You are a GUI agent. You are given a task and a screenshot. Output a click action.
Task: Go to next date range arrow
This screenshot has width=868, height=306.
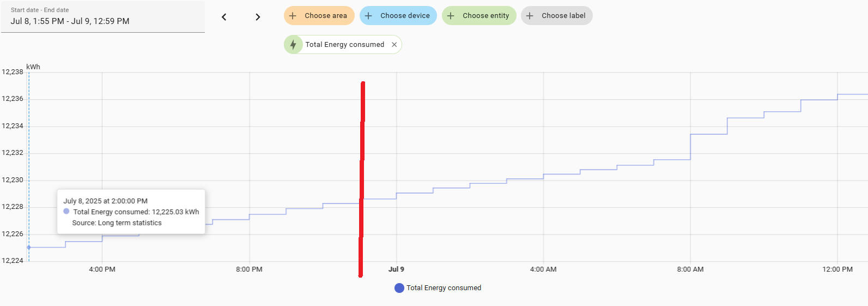click(258, 17)
